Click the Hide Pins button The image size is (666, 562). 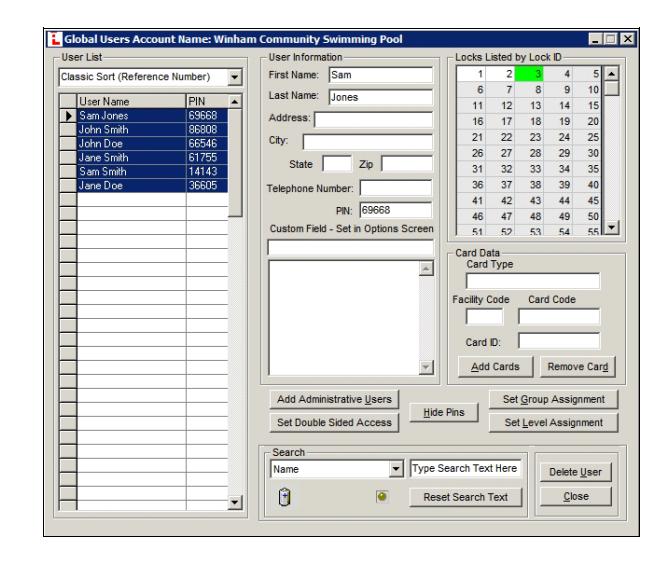click(444, 412)
